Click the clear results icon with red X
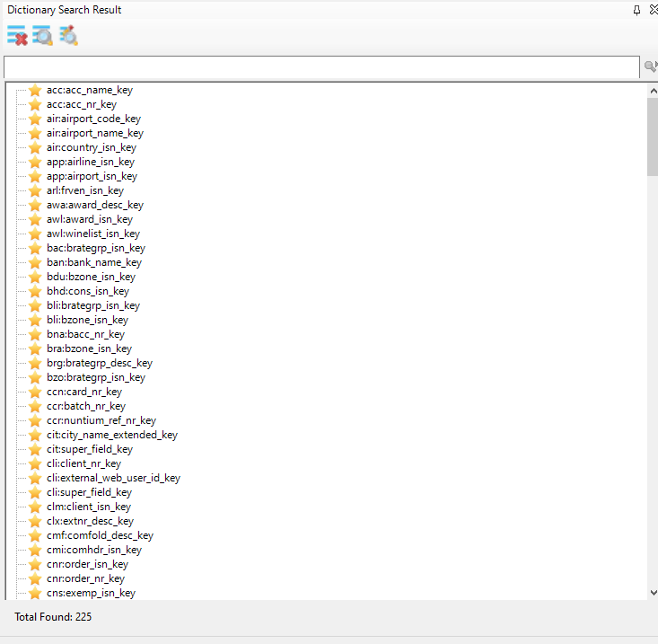The image size is (658, 644). [16, 36]
